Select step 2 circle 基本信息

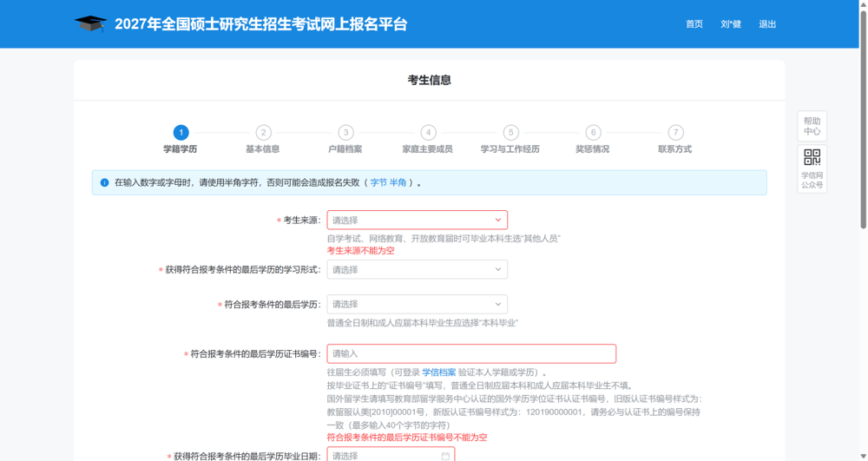263,133
